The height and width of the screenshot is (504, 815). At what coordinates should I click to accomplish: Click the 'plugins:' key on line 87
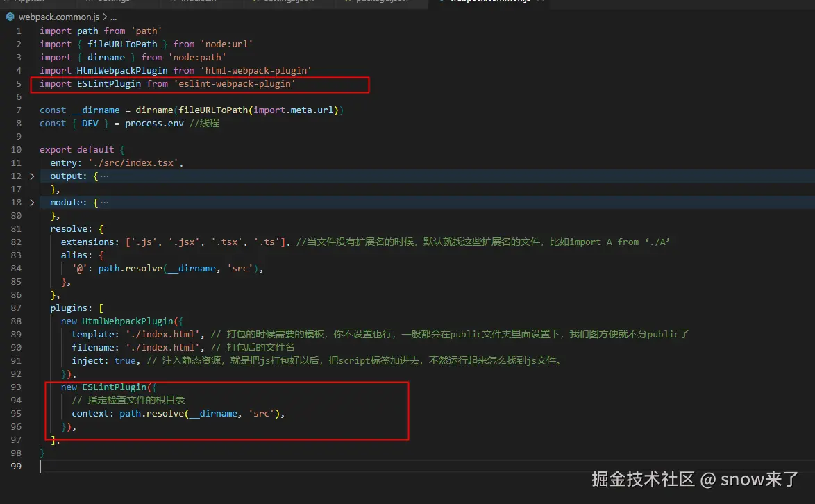[x=72, y=308]
